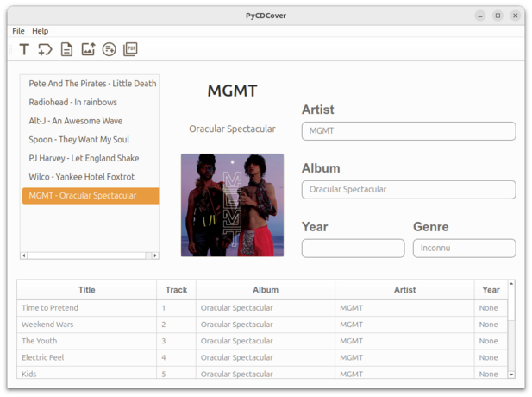The height and width of the screenshot is (397, 532).
Task: Open the File menu
Action: click(x=18, y=31)
